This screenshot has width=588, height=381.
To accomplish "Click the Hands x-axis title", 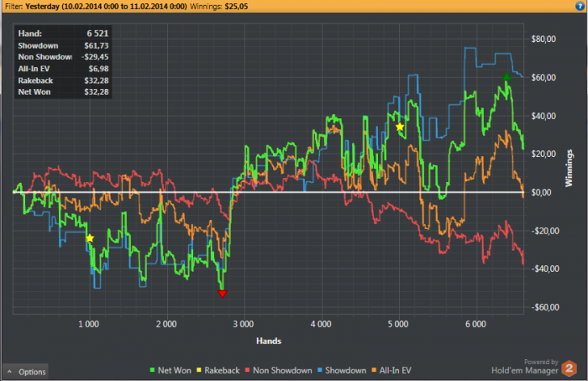I will [x=269, y=341].
